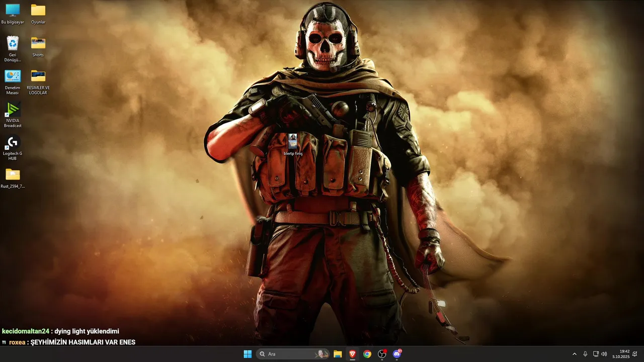Click the Ara search box

(292, 354)
